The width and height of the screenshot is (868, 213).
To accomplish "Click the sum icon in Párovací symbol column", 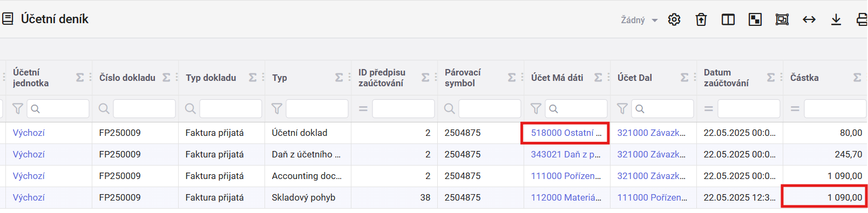I will [x=512, y=78].
